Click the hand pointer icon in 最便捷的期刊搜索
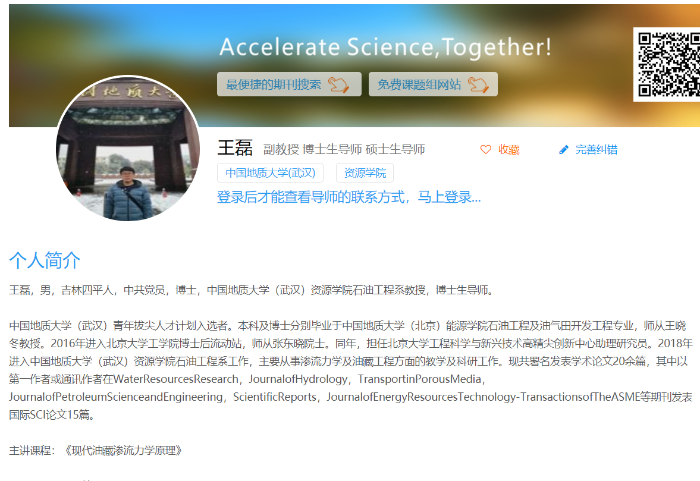Image resolution: width=700 pixels, height=481 pixels. pyautogui.click(x=338, y=84)
